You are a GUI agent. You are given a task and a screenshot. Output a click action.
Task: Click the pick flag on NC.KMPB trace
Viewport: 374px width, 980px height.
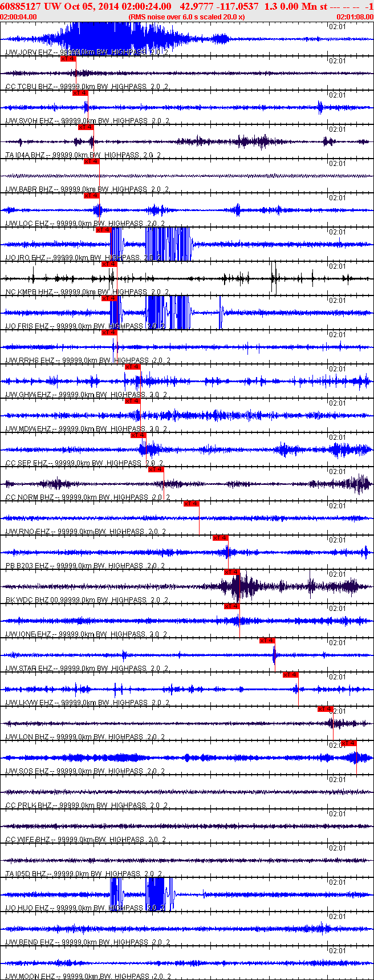109,264
